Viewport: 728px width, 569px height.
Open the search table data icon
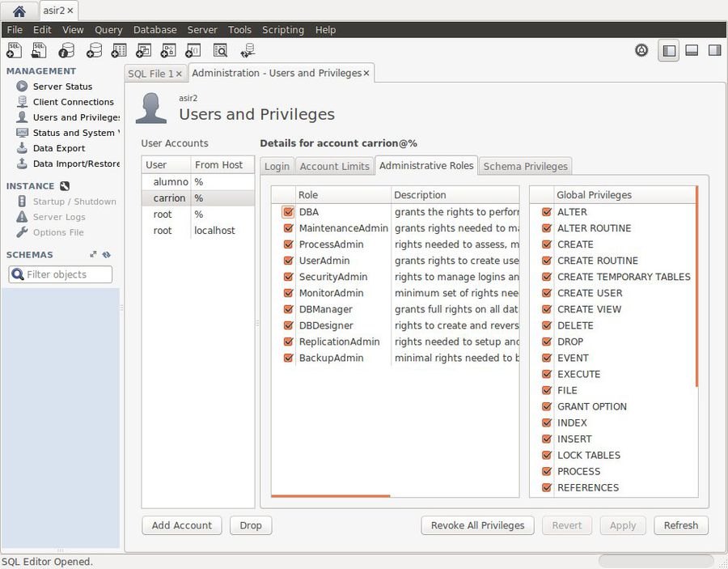click(219, 50)
